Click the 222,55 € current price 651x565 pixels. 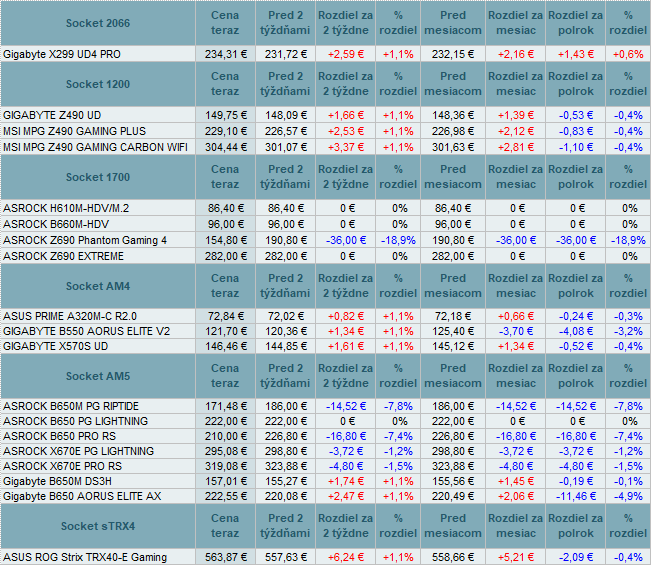click(x=225, y=497)
